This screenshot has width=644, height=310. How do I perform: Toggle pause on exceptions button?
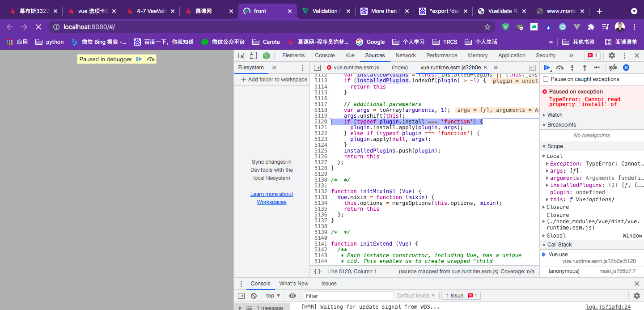(626, 68)
